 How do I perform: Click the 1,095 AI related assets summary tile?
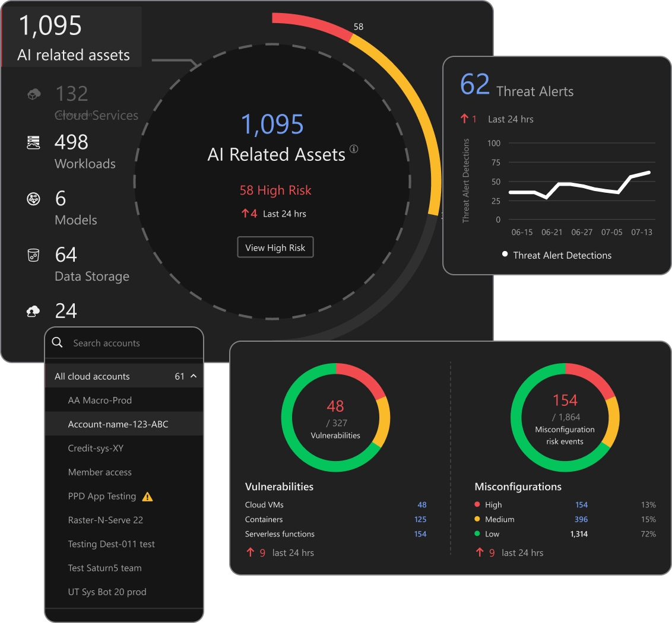click(x=73, y=37)
